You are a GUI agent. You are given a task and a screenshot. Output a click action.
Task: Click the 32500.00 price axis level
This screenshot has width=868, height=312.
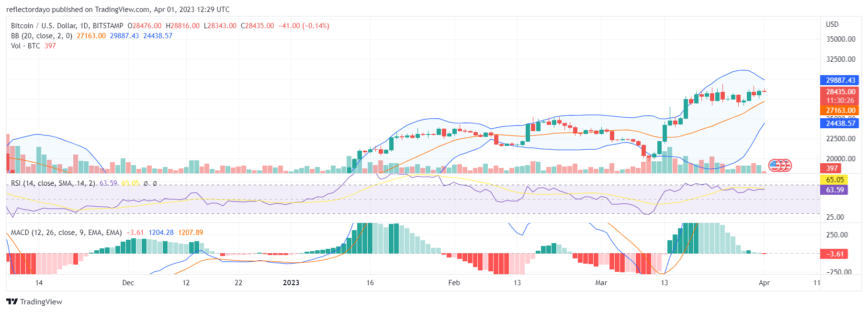pos(841,59)
